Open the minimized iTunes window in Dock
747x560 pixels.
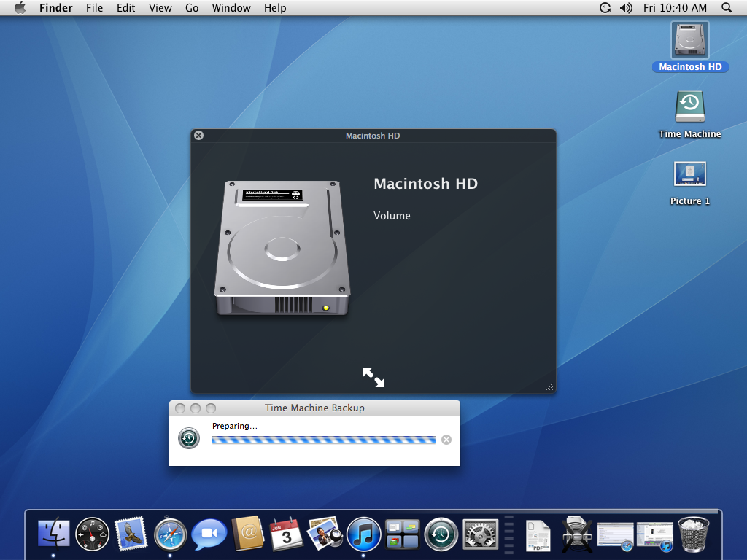[655, 536]
